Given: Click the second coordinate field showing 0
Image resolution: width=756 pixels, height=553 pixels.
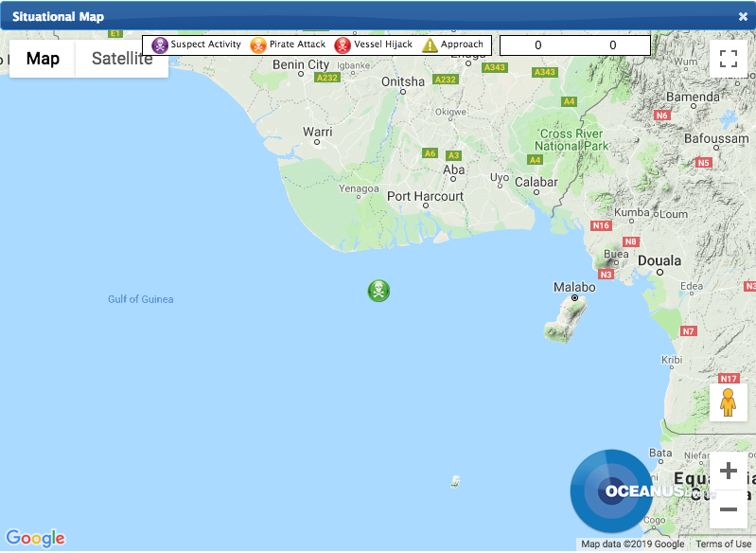Looking at the screenshot, I should [x=612, y=45].
